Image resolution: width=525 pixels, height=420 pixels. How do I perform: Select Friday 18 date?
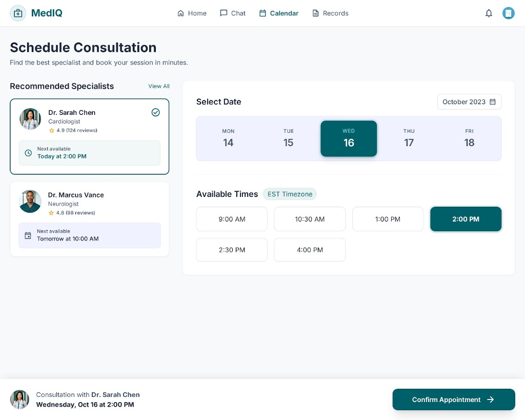click(469, 138)
